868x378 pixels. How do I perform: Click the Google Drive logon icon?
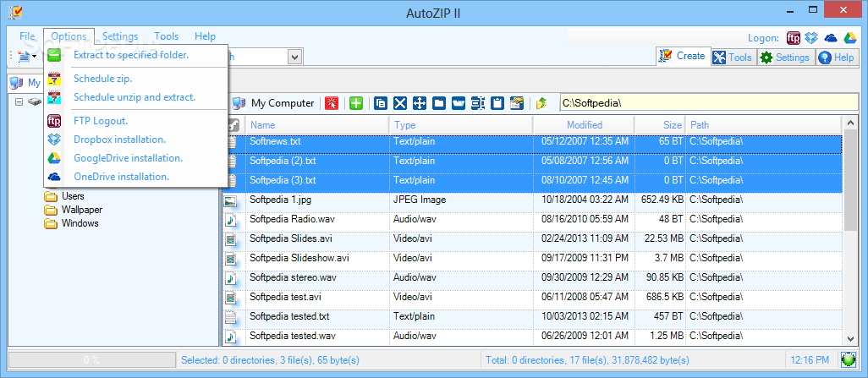pyautogui.click(x=849, y=38)
